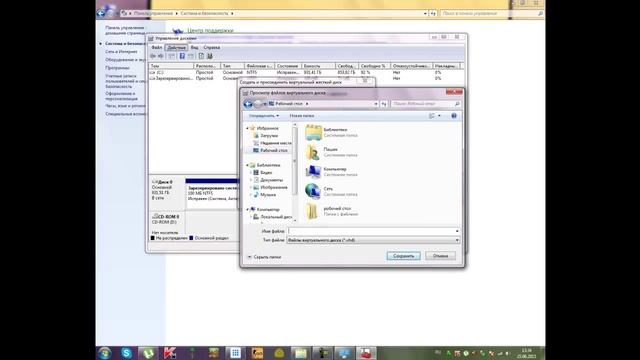Click the Windows Start button
Image resolution: width=640 pixels, height=360 pixels.
[x=104, y=353]
